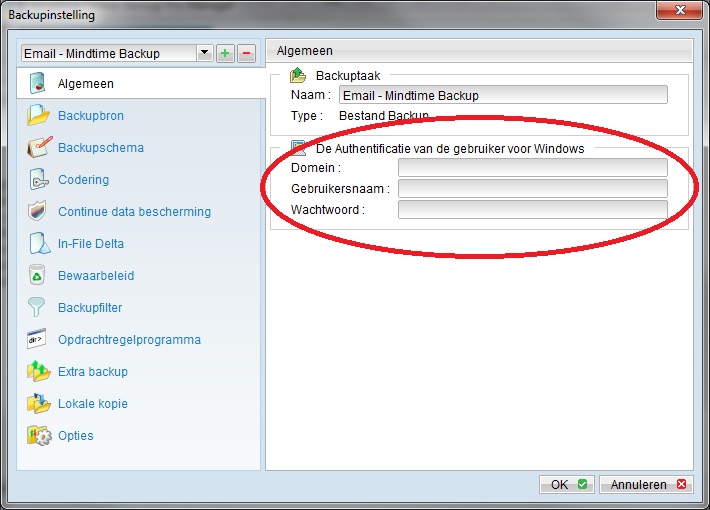The height and width of the screenshot is (510, 710).
Task: Click the Backupschema calendar icon
Action: [39, 147]
